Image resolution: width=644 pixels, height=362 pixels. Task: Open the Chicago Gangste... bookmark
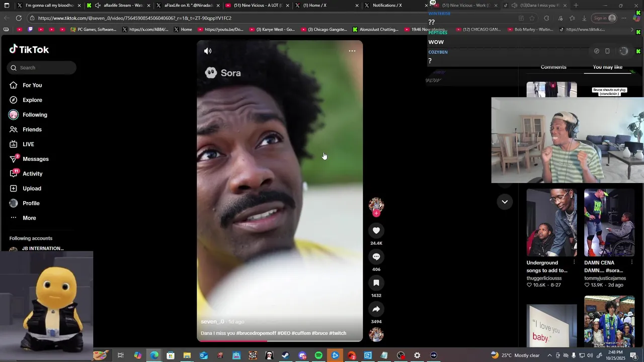coord(324,30)
